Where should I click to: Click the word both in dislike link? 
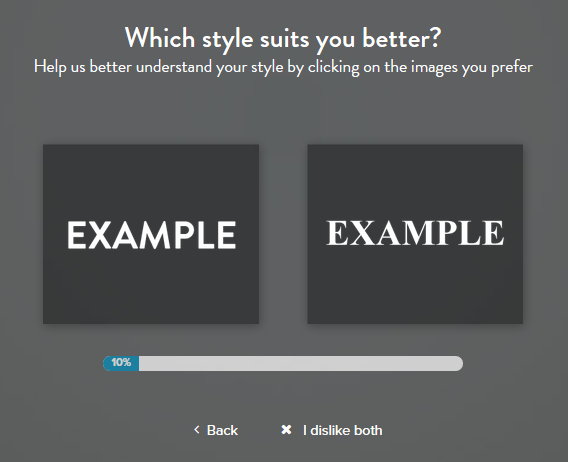pos(368,430)
